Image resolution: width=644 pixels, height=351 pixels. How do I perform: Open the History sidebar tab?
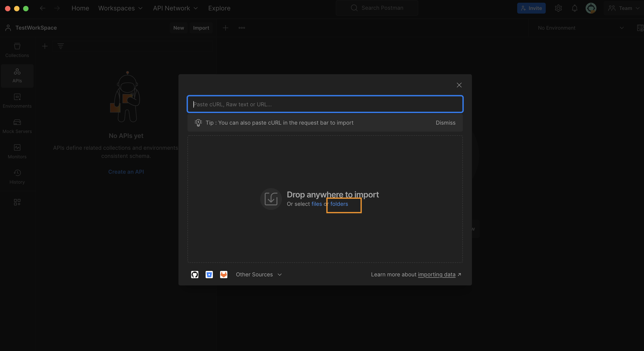tap(17, 177)
